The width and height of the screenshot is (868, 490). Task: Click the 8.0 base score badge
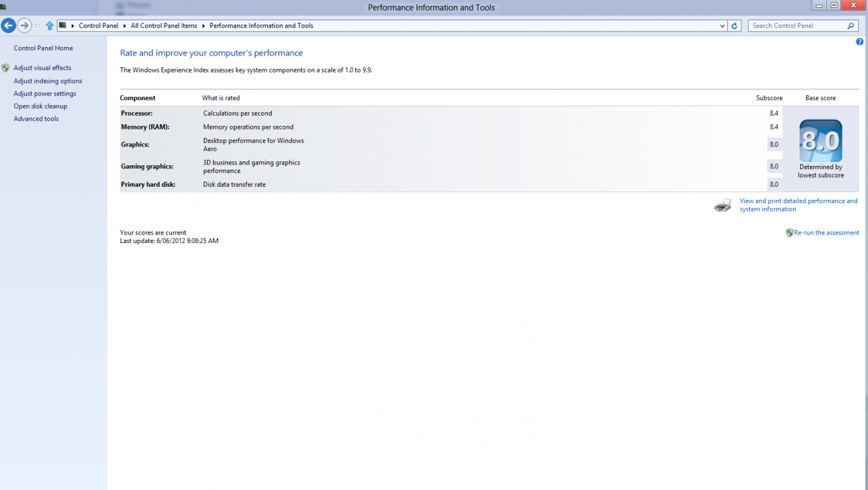[821, 140]
